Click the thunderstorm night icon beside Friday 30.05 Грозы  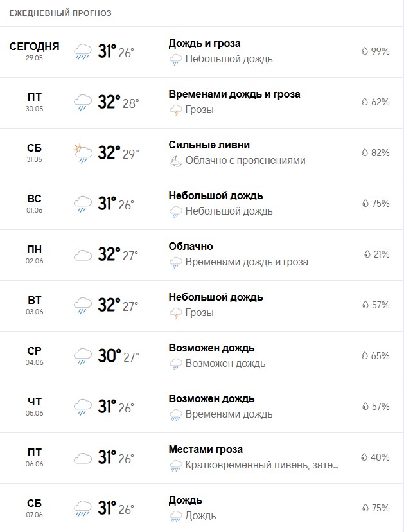(x=176, y=110)
